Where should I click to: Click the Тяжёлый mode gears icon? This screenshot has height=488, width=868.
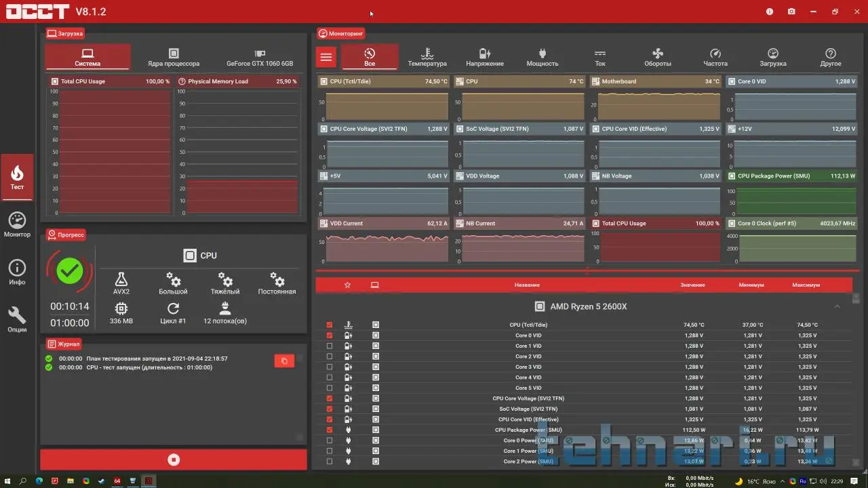(x=226, y=279)
